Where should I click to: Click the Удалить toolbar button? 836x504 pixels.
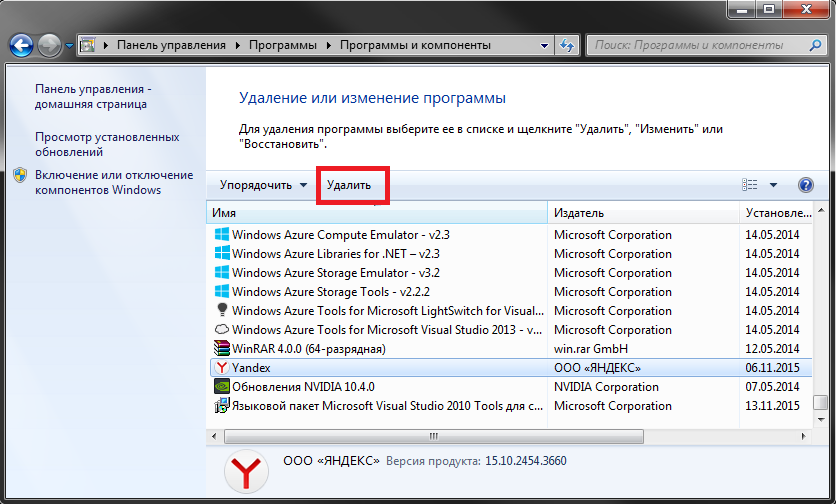(349, 185)
